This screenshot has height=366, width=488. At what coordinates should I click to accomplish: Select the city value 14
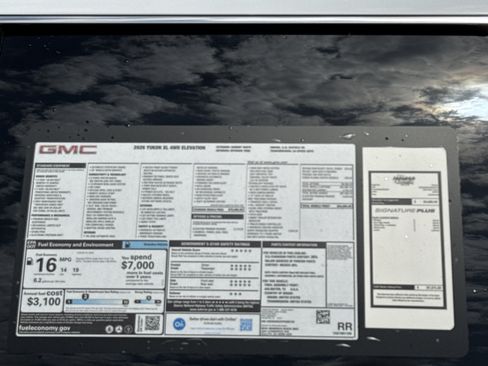(x=63, y=270)
